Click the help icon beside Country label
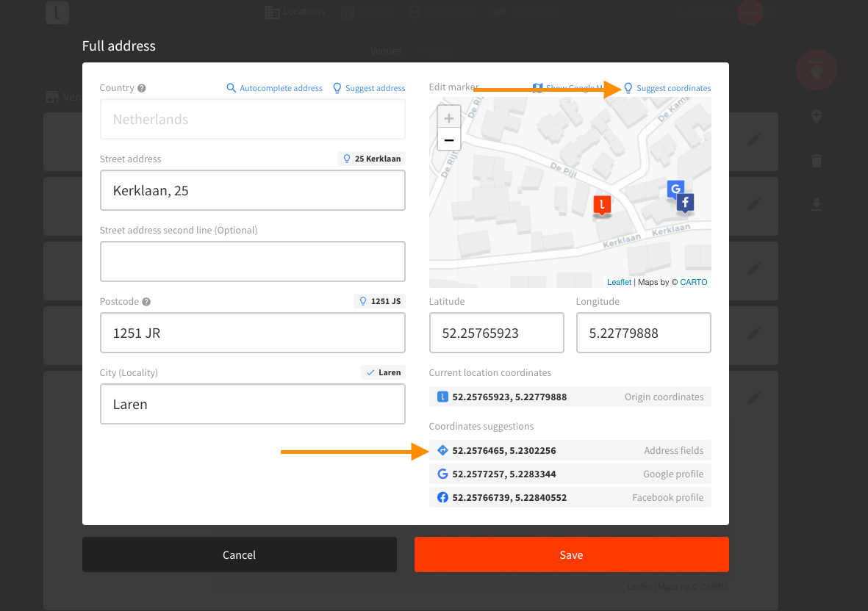Screen dimensions: 868x611 pos(142,88)
